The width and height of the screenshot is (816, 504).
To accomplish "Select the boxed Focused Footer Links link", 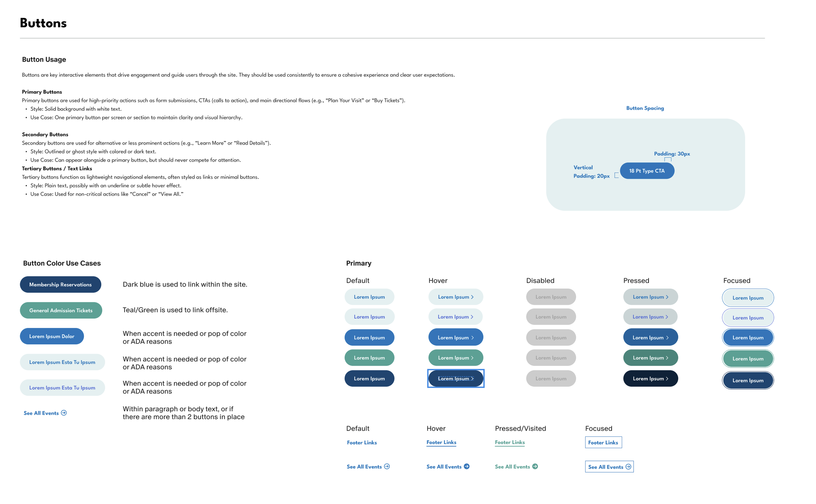I will click(603, 443).
